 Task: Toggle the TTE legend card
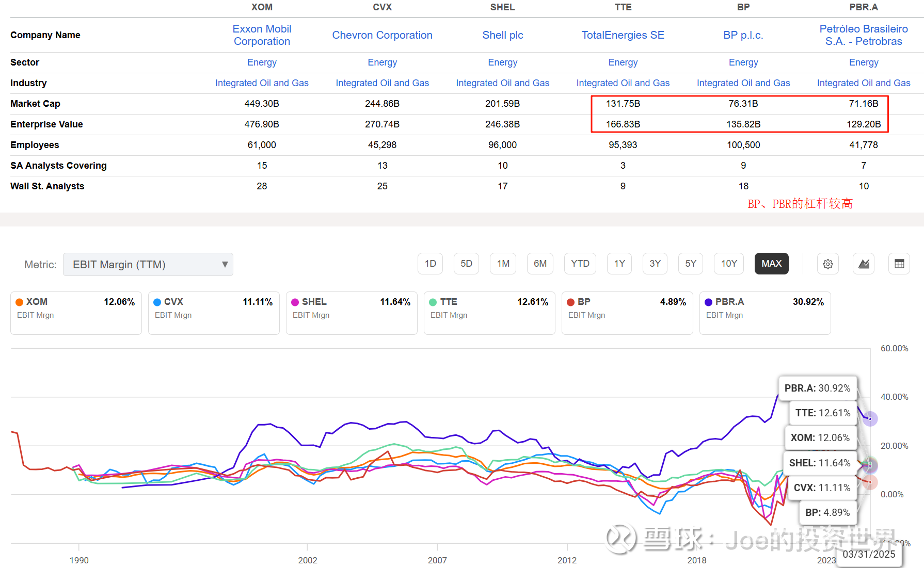pos(489,313)
